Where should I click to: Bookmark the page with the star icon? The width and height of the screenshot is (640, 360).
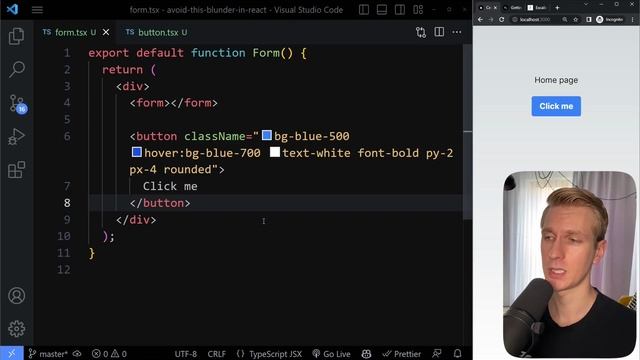576,19
